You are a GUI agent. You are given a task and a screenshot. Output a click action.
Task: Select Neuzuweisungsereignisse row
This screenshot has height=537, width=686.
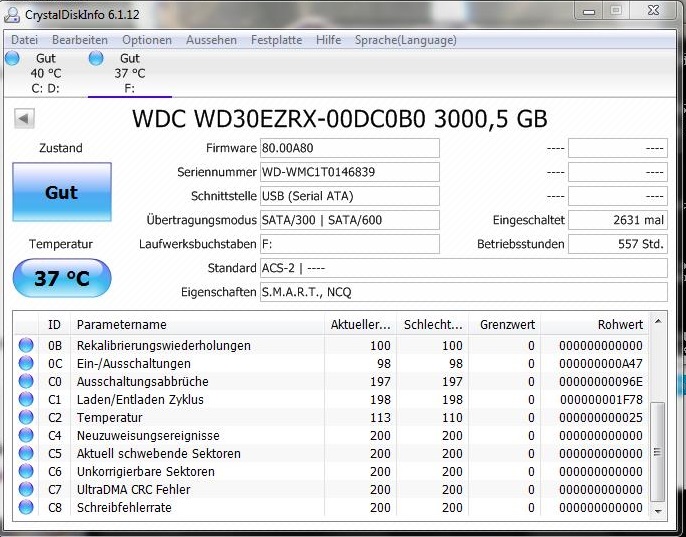tap(331, 435)
